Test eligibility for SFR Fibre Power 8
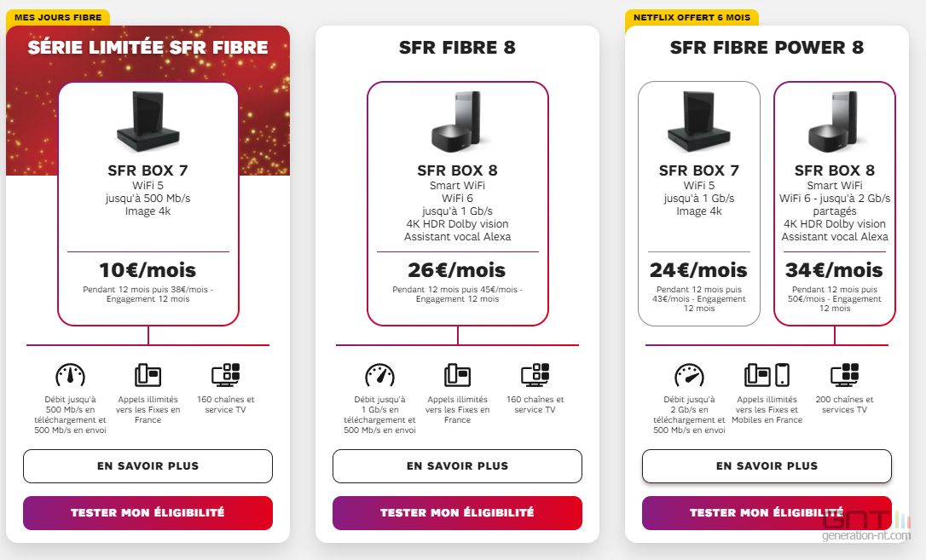 tap(767, 513)
